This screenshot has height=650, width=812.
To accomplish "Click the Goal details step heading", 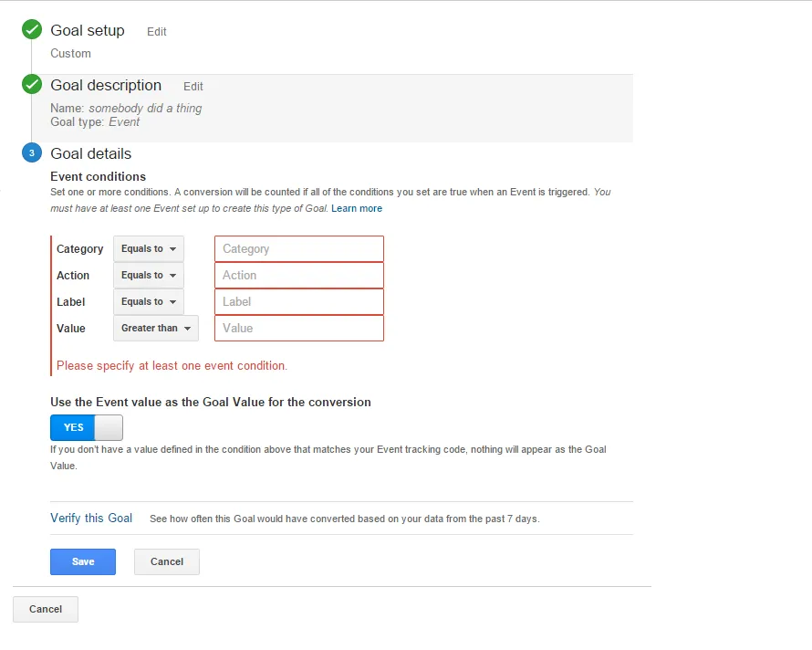I will [x=90, y=153].
